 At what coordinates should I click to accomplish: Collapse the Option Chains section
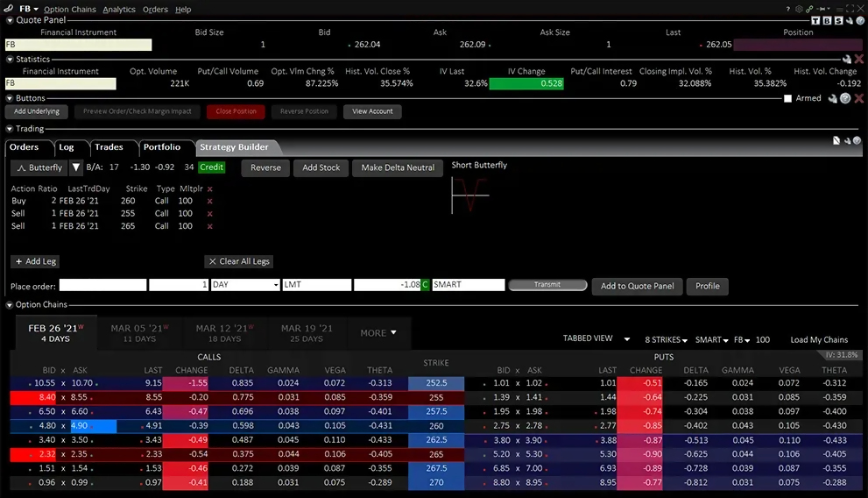(x=10, y=305)
